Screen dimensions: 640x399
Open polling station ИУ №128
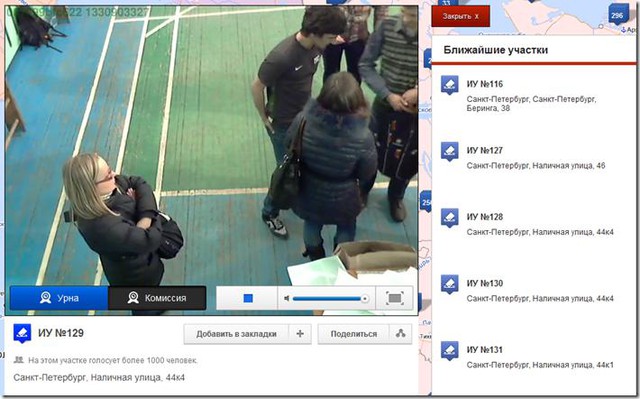click(x=484, y=217)
